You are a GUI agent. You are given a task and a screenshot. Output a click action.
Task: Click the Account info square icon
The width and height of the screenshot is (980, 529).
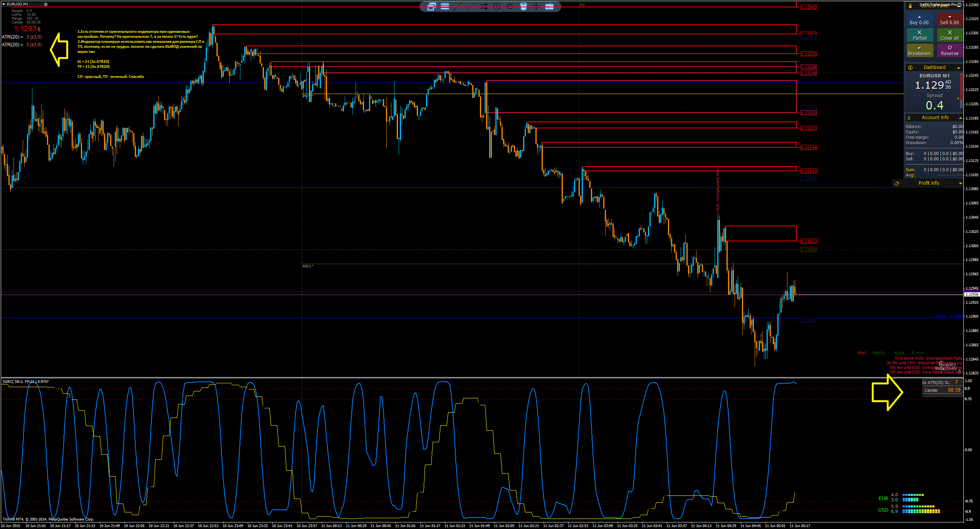click(x=910, y=118)
